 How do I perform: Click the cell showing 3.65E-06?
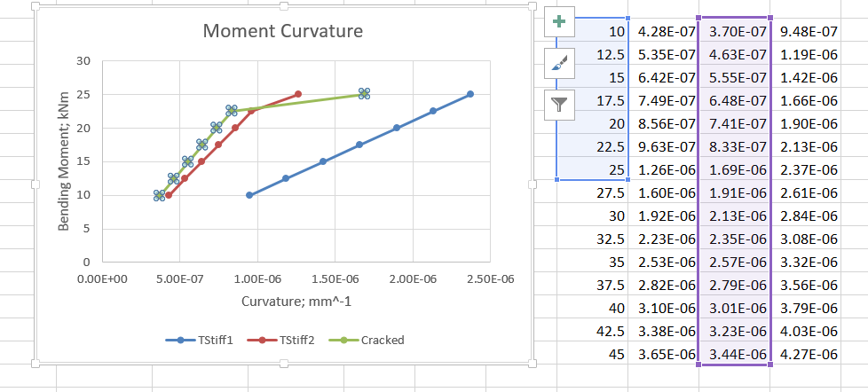coord(664,354)
